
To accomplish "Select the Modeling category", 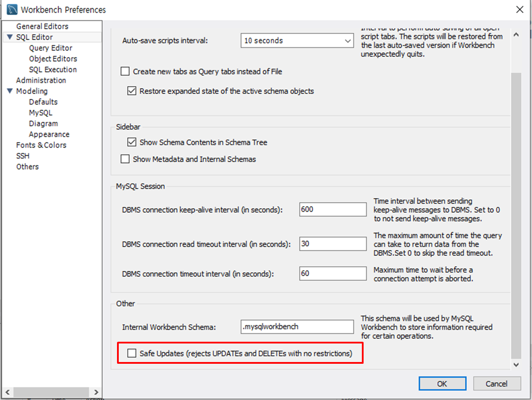I will point(32,91).
